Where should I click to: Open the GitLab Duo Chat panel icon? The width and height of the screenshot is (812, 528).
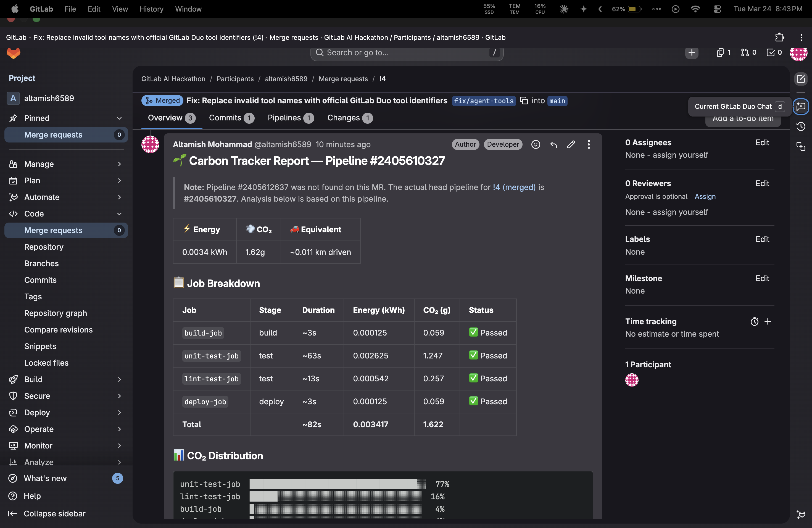[800, 106]
